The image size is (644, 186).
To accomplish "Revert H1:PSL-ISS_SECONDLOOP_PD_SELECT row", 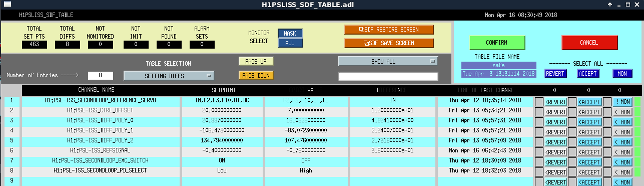I will [x=555, y=171].
